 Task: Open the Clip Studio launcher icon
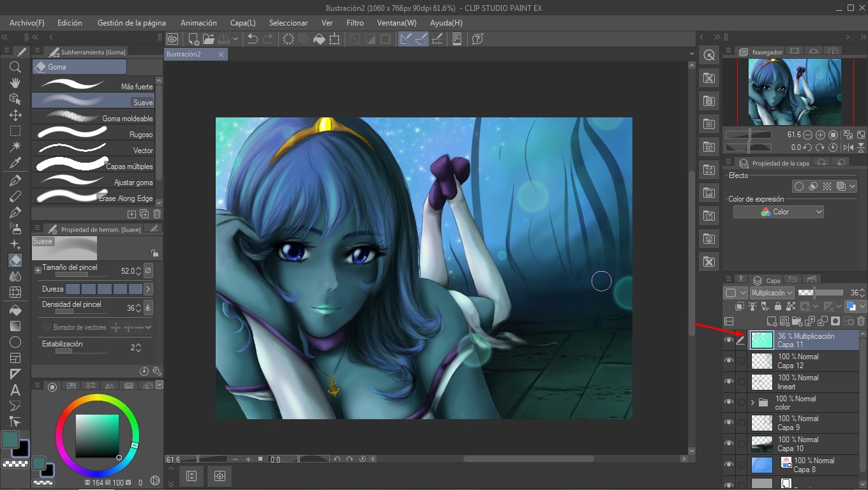[172, 39]
